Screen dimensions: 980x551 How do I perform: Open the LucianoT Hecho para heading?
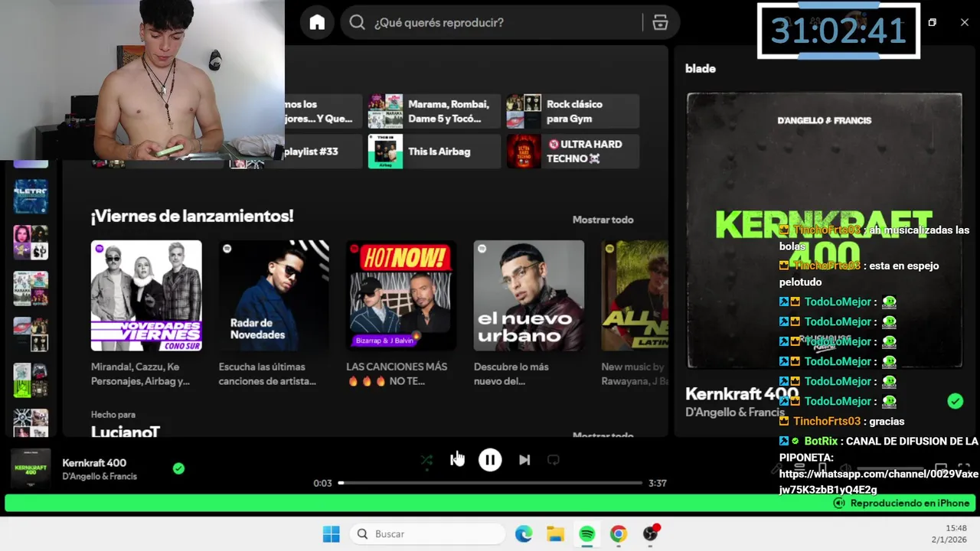coord(126,432)
